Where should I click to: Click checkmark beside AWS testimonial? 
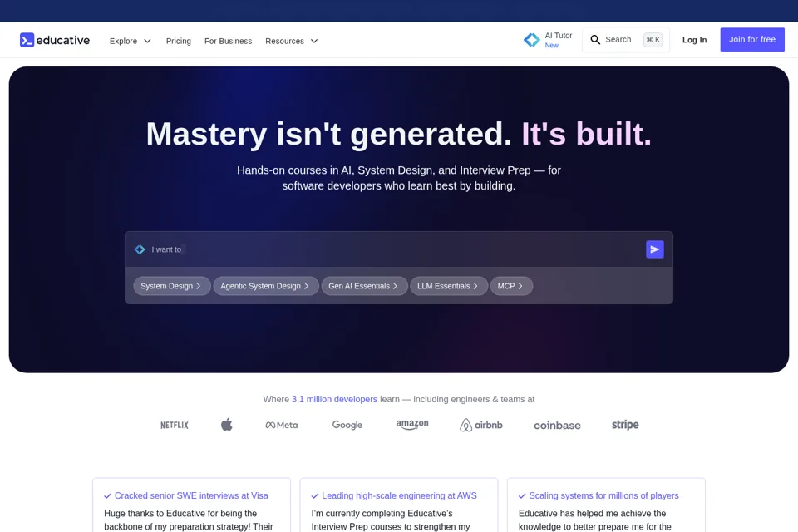coord(315,496)
